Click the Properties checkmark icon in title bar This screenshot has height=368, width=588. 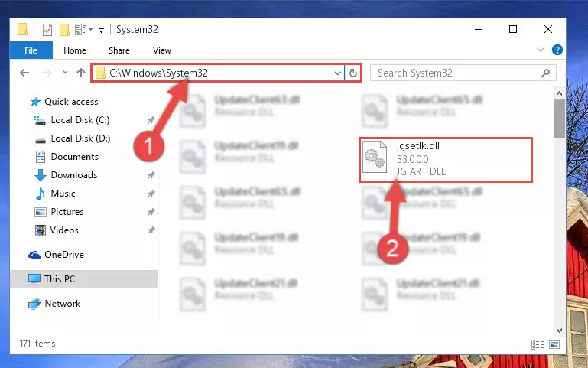(x=47, y=29)
